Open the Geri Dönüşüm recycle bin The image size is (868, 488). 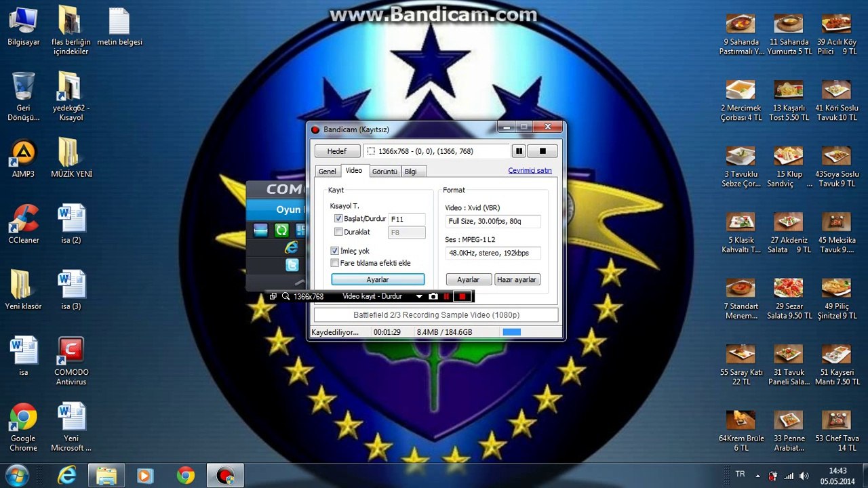[x=24, y=96]
